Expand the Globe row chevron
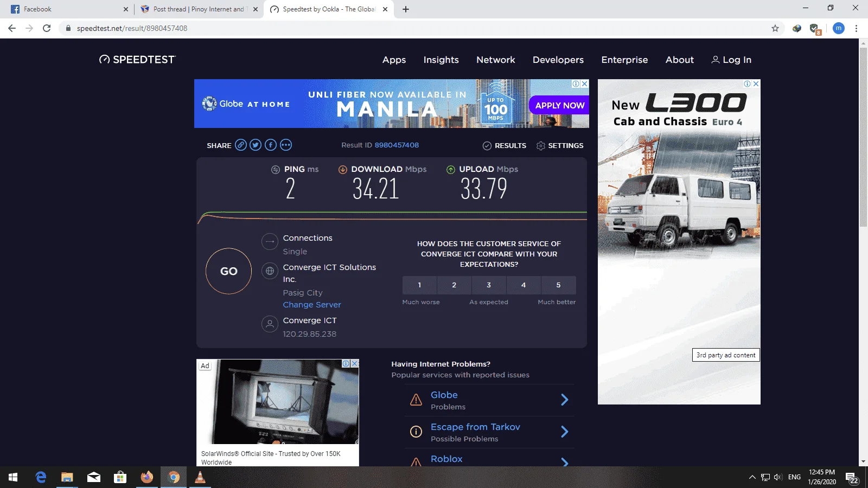This screenshot has width=868, height=488. (x=565, y=400)
